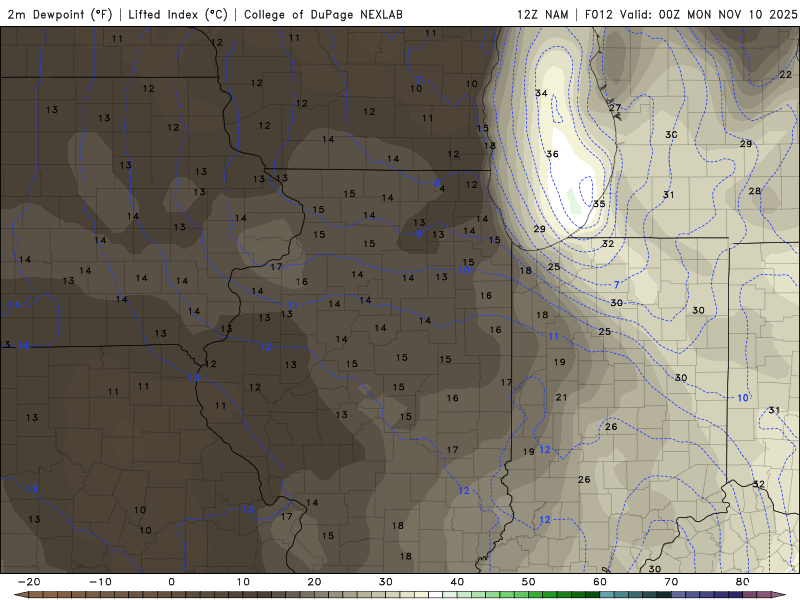The image size is (800, 600).
Task: Click the 20 label on the color scale
Action: tap(314, 582)
